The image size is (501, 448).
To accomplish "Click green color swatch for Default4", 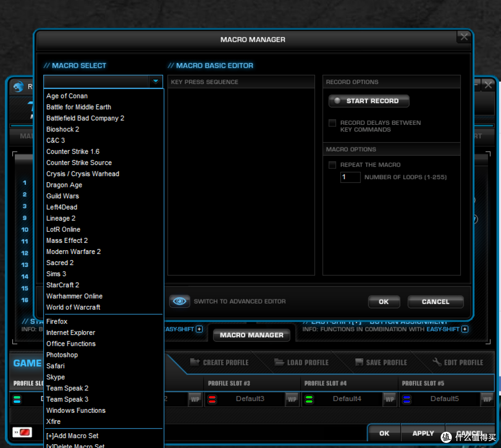I will point(309,399).
